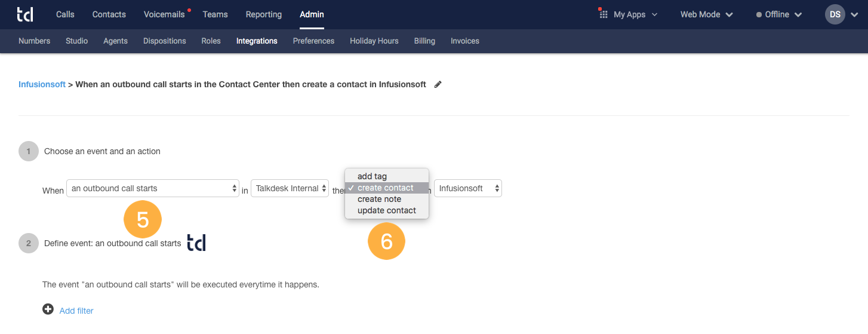The image size is (868, 334).
Task: Click the Talkdesk logo beside Define event
Action: pyautogui.click(x=196, y=243)
